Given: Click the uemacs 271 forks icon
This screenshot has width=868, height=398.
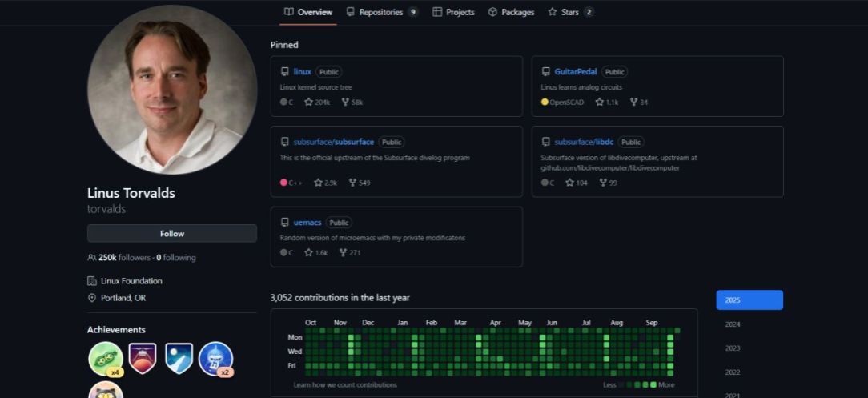Looking at the screenshot, I should [x=344, y=253].
